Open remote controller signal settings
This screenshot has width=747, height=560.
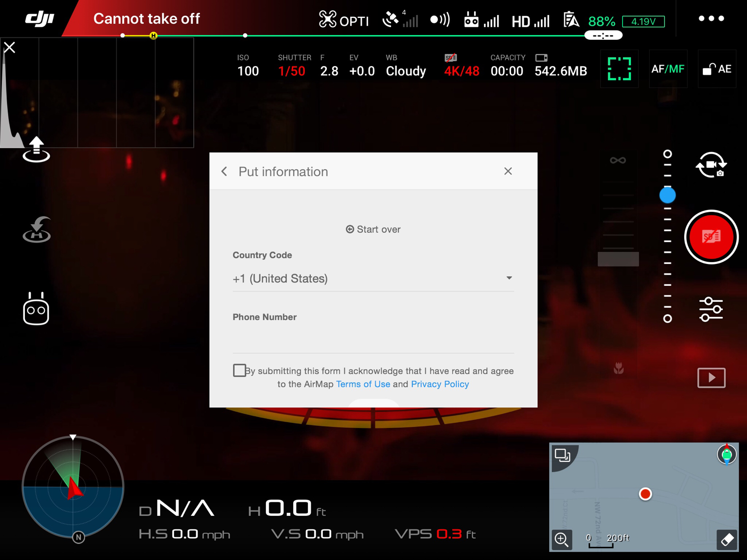(x=481, y=20)
